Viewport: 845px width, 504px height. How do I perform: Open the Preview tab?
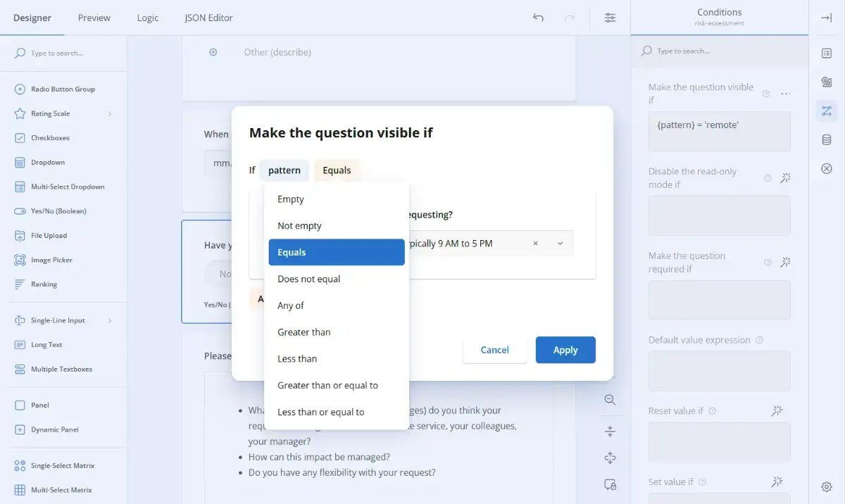point(94,18)
